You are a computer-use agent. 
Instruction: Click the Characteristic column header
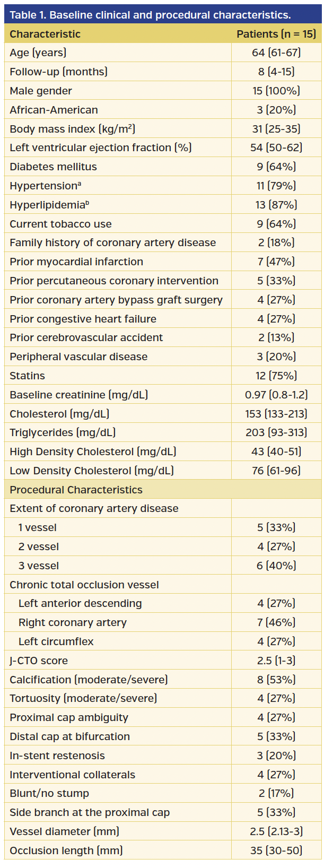pos(45,34)
